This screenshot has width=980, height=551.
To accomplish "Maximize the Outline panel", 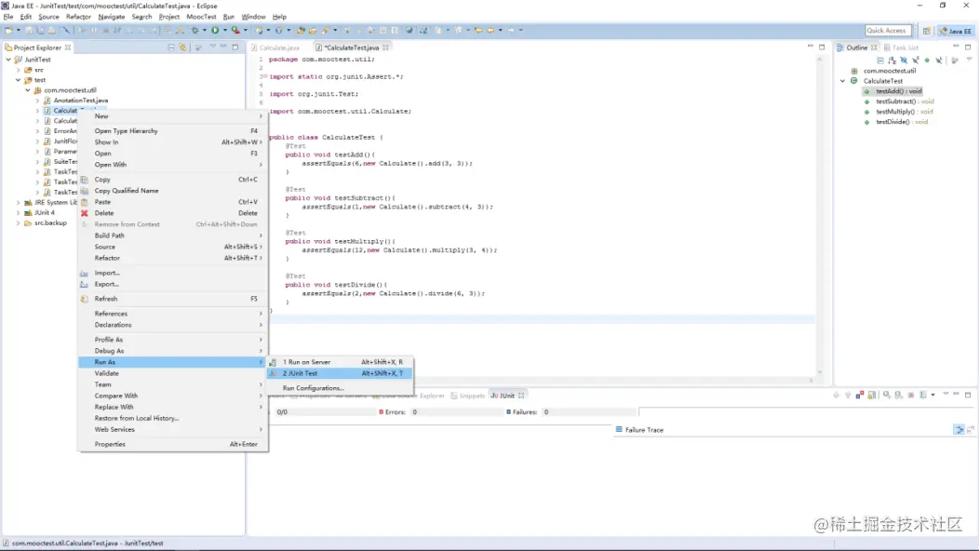I will (968, 47).
